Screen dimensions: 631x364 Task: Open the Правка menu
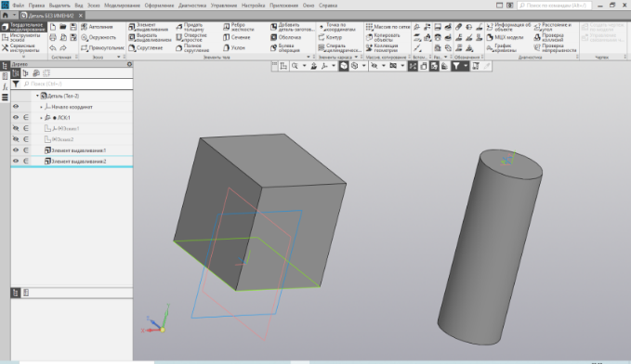pos(36,6)
